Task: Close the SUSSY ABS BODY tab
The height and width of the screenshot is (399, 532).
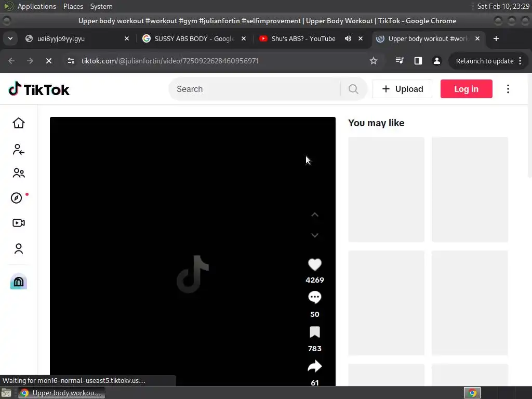Action: (x=244, y=38)
